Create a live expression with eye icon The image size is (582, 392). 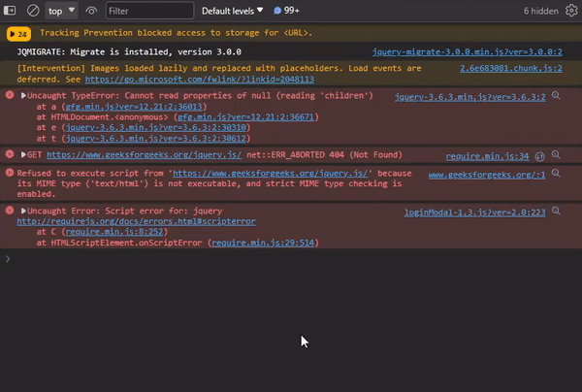91,11
